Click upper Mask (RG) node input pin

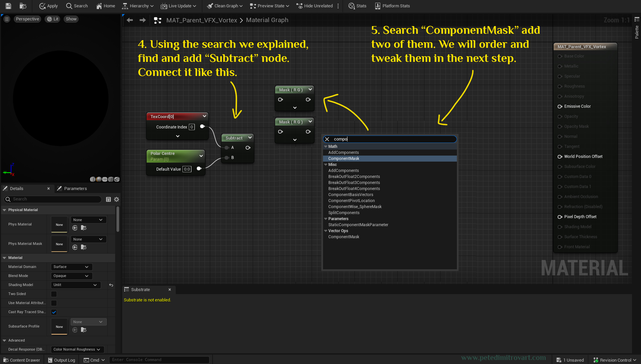point(281,99)
